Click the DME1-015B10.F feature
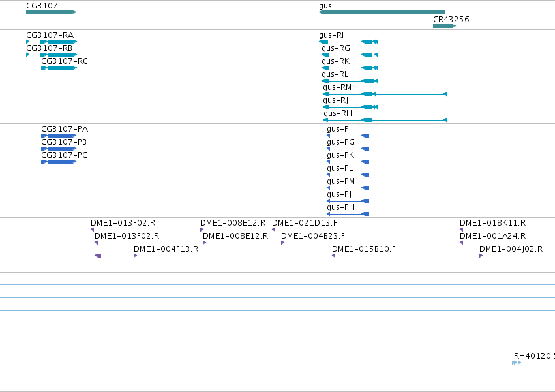Viewport: 555px width, 392px height. (x=334, y=256)
